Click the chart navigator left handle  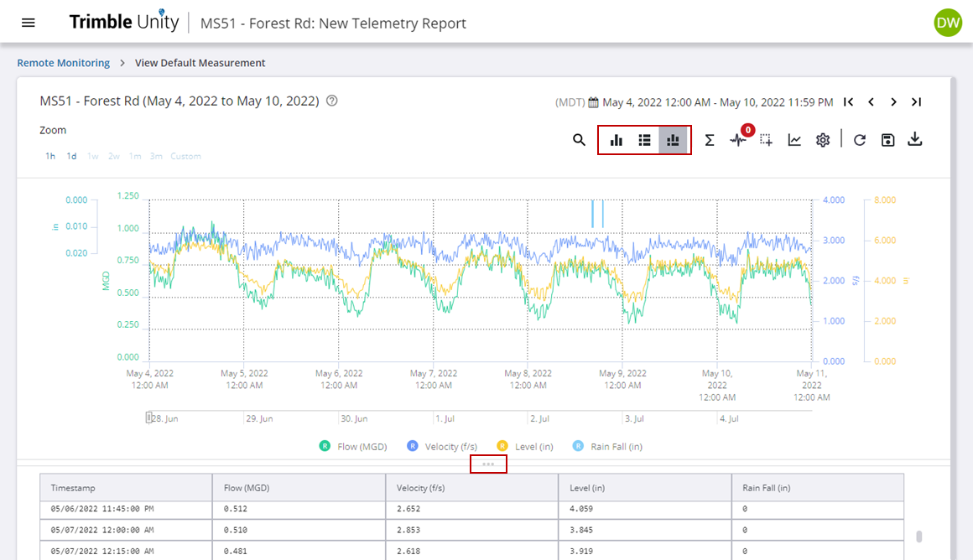click(x=149, y=418)
